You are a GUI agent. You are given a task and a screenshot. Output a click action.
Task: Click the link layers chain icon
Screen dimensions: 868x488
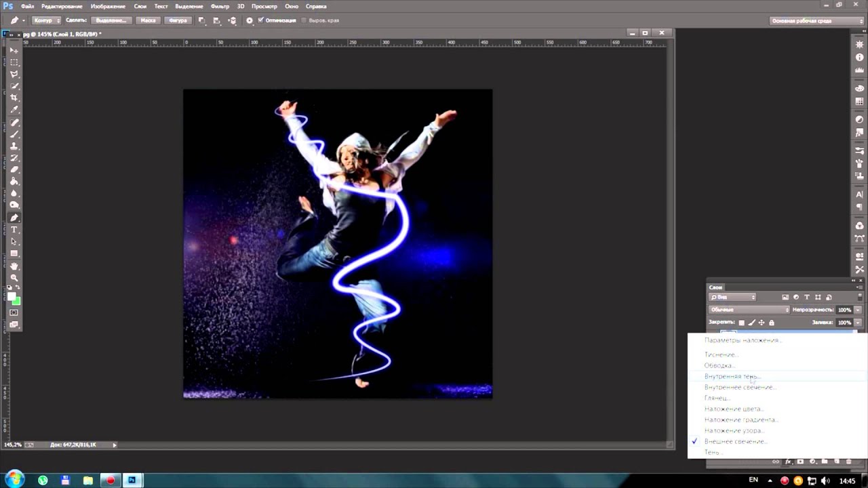776,462
